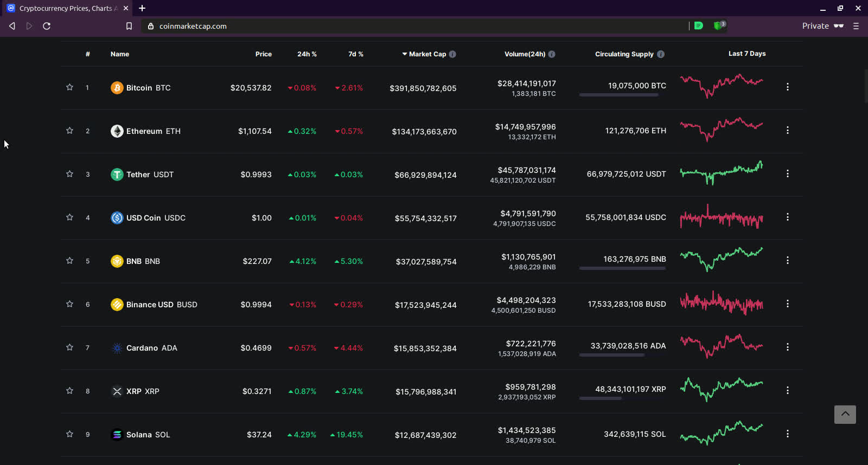
Task: Open Bitcoin volume $28,414,191,017 link
Action: pos(527,83)
